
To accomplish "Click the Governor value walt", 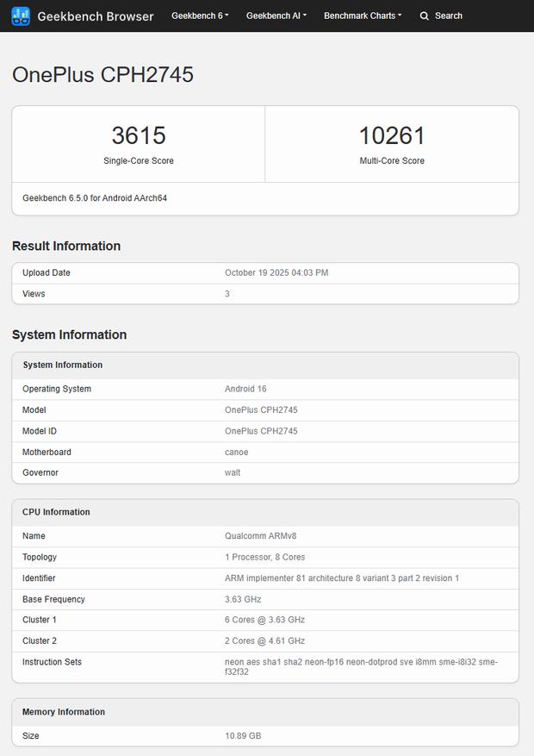I will [233, 472].
